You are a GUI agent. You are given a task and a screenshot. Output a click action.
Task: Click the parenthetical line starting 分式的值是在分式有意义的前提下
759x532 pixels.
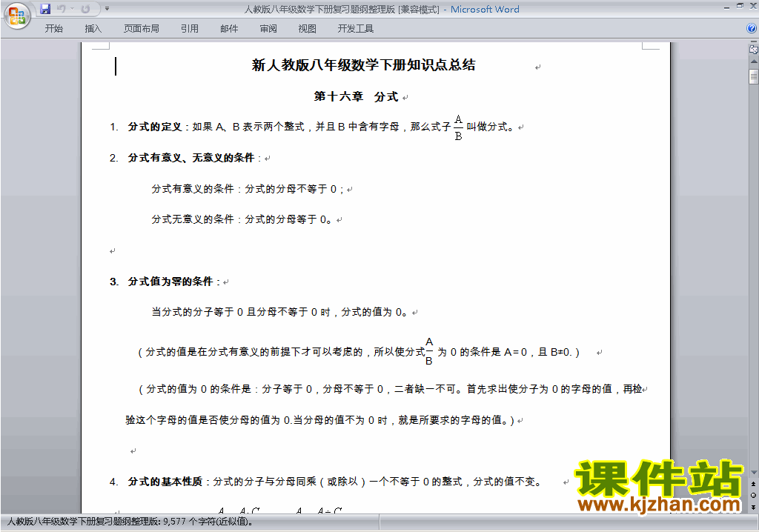coord(359,352)
